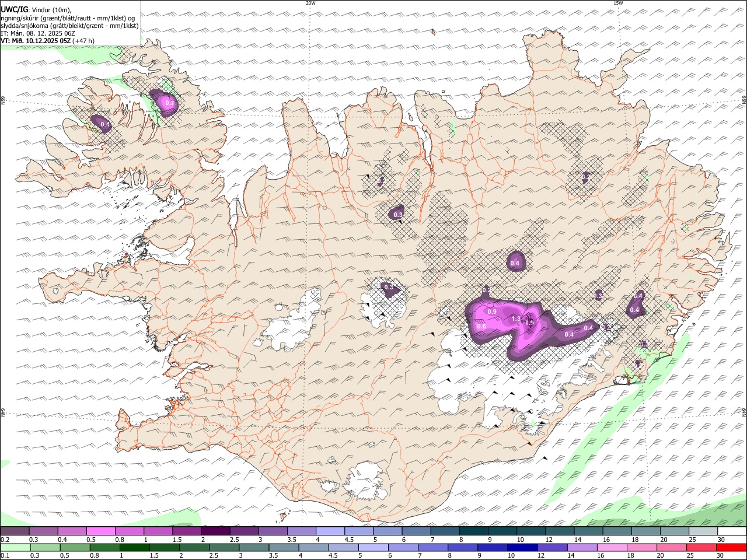Select the '0.6' value on the map
The width and height of the screenshot is (747, 560).
(481, 327)
